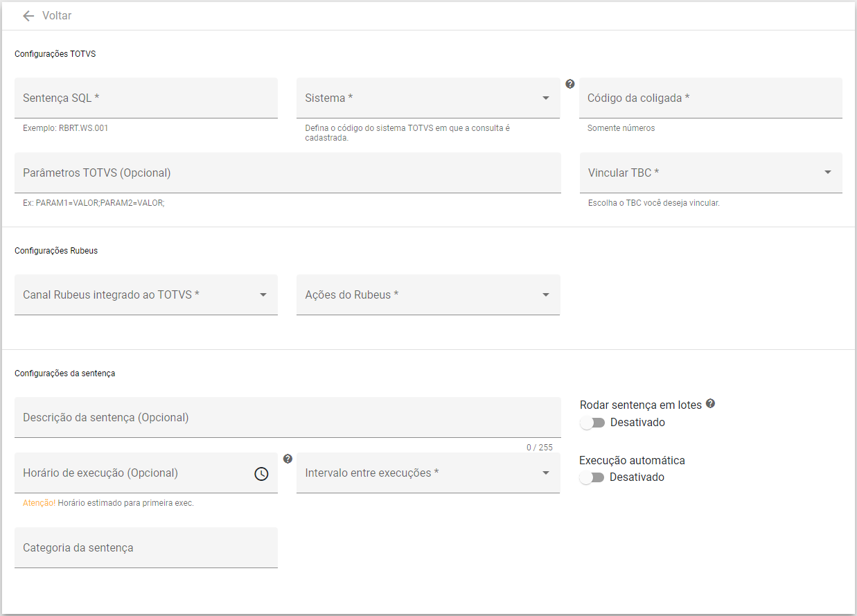
Task: Click the 'Ex: PARAM1=VALOR;PARAM2=VALOR;' hint
Action: click(94, 203)
